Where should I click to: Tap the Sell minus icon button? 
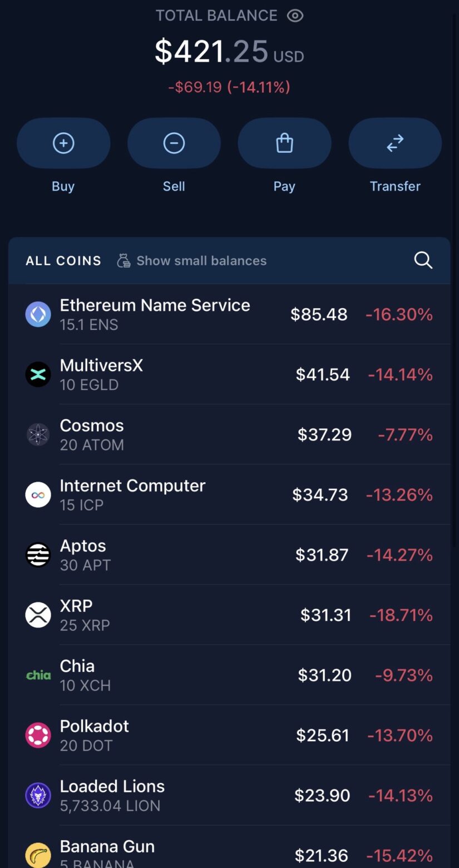[174, 143]
